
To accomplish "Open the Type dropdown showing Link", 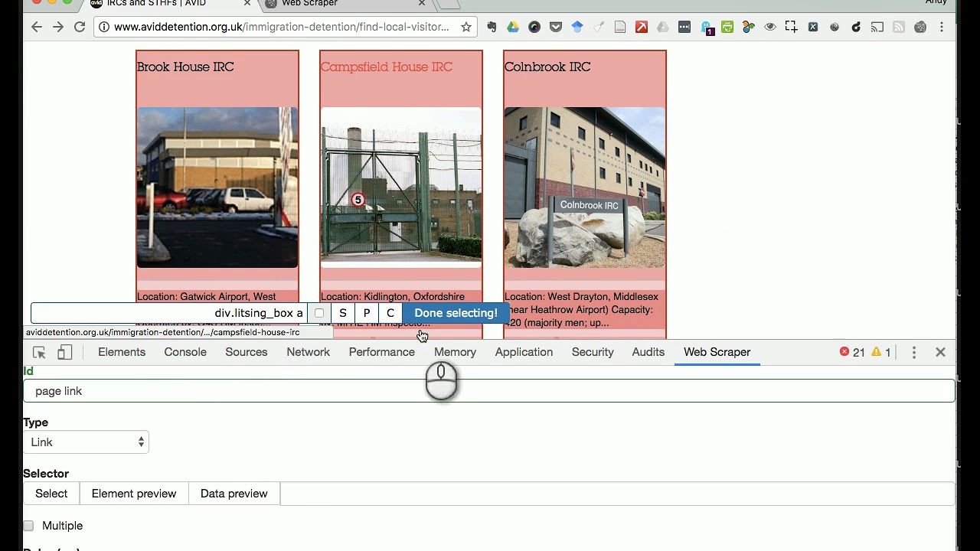I will pyautogui.click(x=86, y=442).
